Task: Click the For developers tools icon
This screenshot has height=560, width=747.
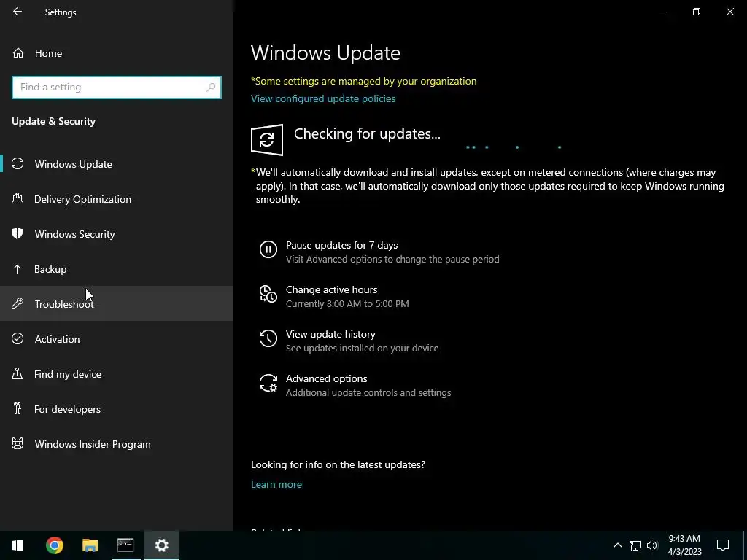Action: (x=18, y=408)
